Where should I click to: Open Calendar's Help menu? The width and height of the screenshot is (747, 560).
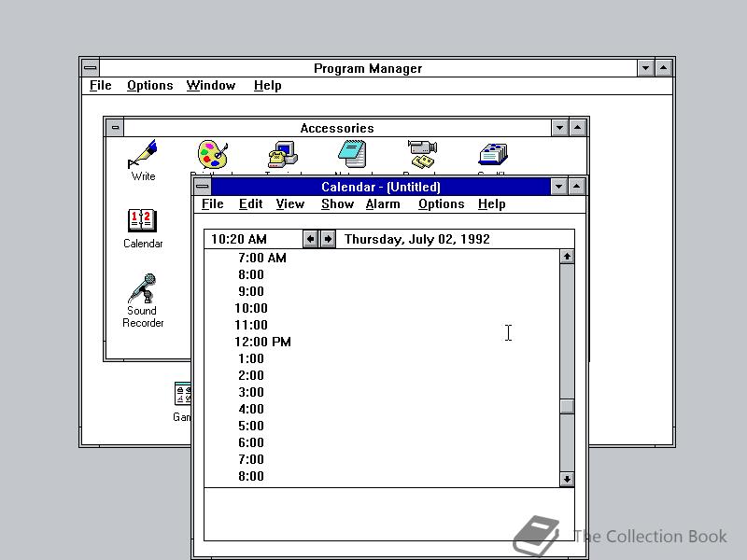click(491, 203)
